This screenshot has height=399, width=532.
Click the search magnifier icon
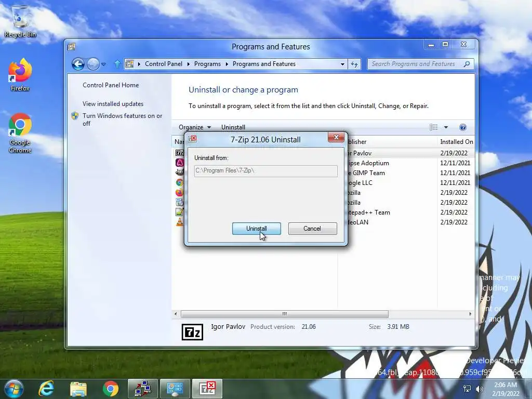(x=467, y=64)
